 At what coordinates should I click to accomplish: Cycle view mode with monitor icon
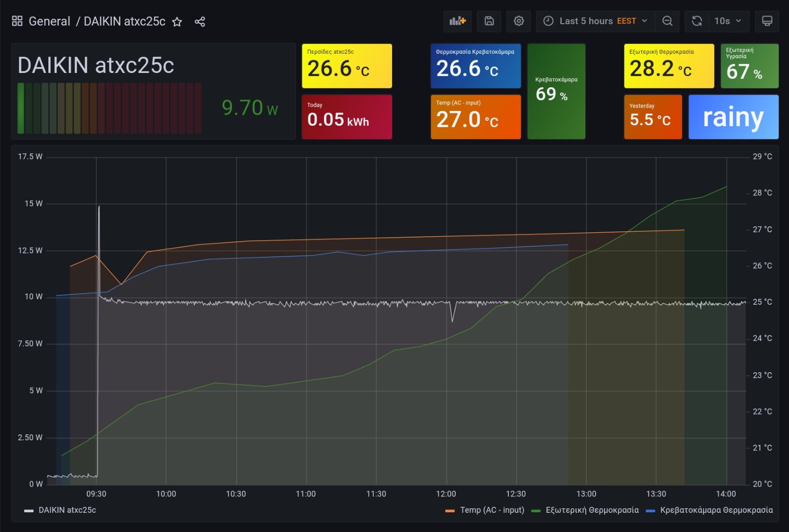click(x=767, y=21)
